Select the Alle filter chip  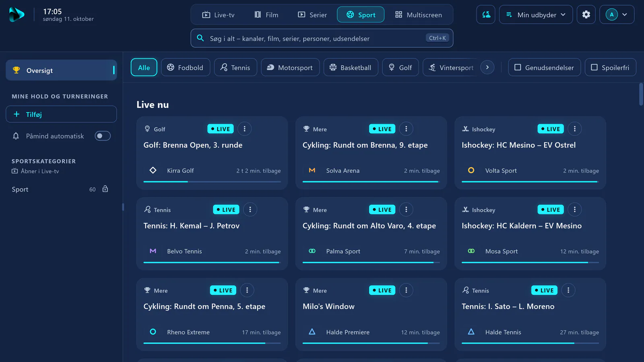(x=144, y=67)
